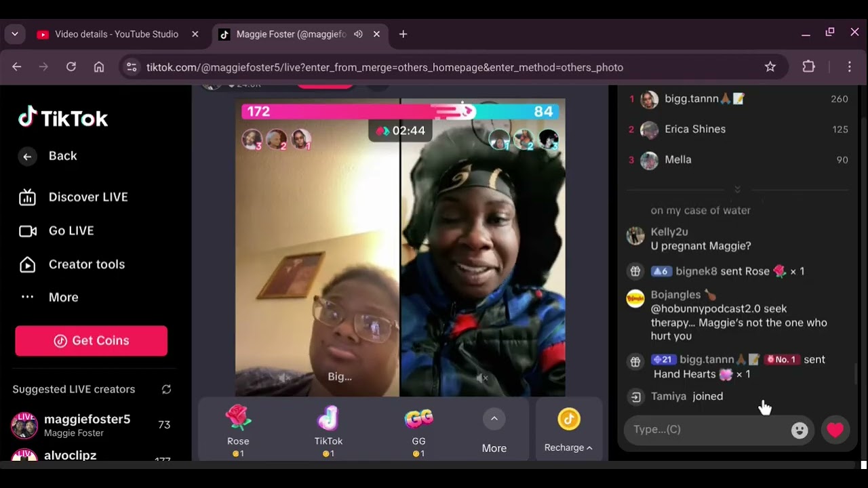Open the browser extensions menu
The image size is (868, 488).
point(808,67)
